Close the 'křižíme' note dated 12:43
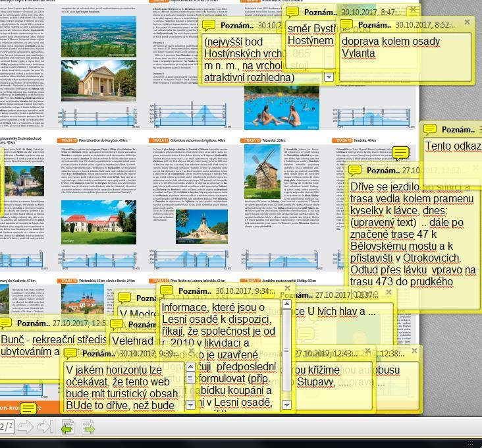 [x=367, y=350]
